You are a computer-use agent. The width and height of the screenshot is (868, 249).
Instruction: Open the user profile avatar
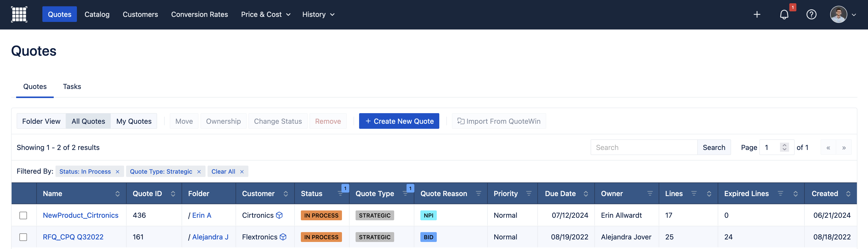pyautogui.click(x=838, y=14)
